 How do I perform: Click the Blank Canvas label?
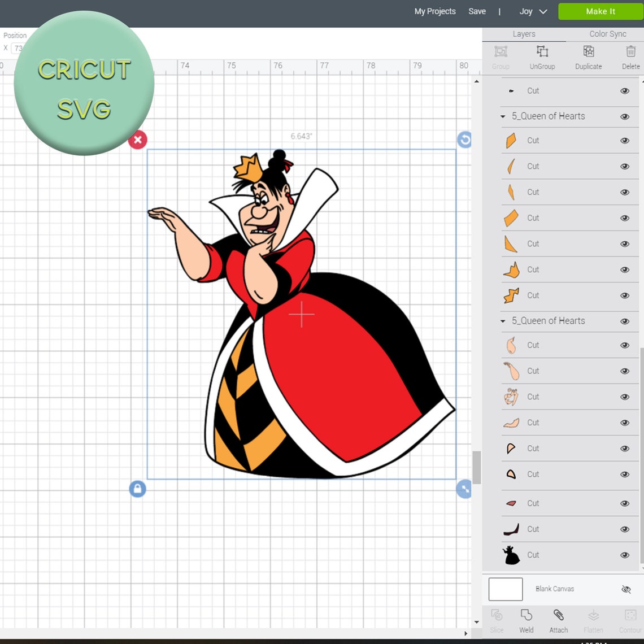pos(555,589)
